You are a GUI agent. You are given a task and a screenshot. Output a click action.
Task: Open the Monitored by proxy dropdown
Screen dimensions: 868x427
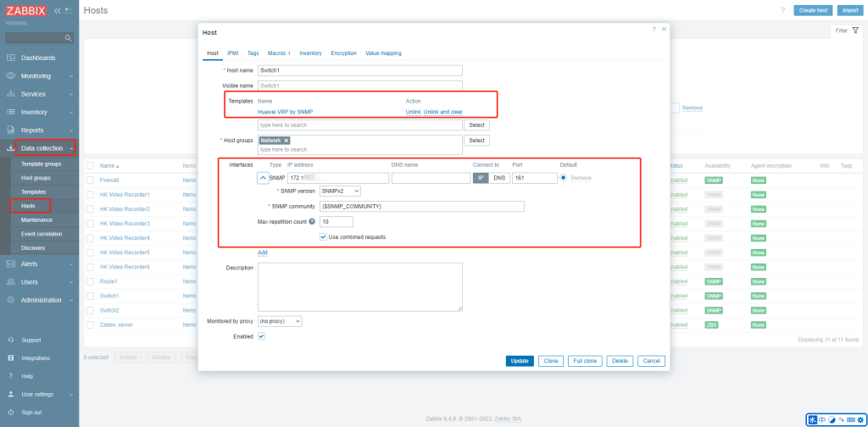pos(280,321)
